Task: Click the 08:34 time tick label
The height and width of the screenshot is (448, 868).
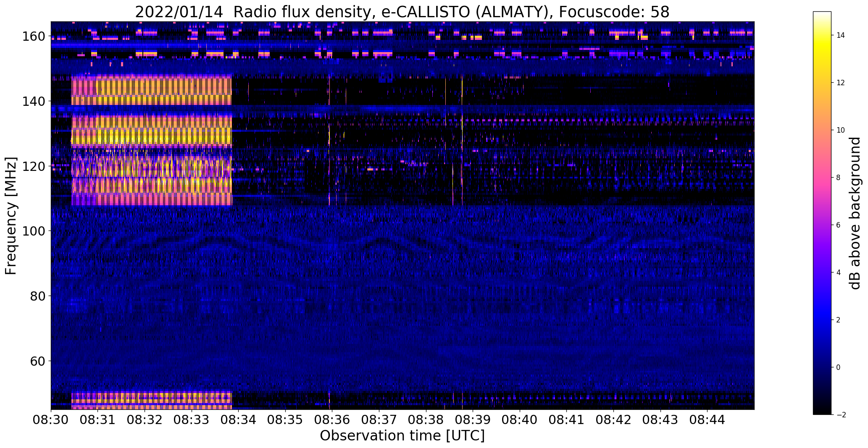Action: point(238,420)
